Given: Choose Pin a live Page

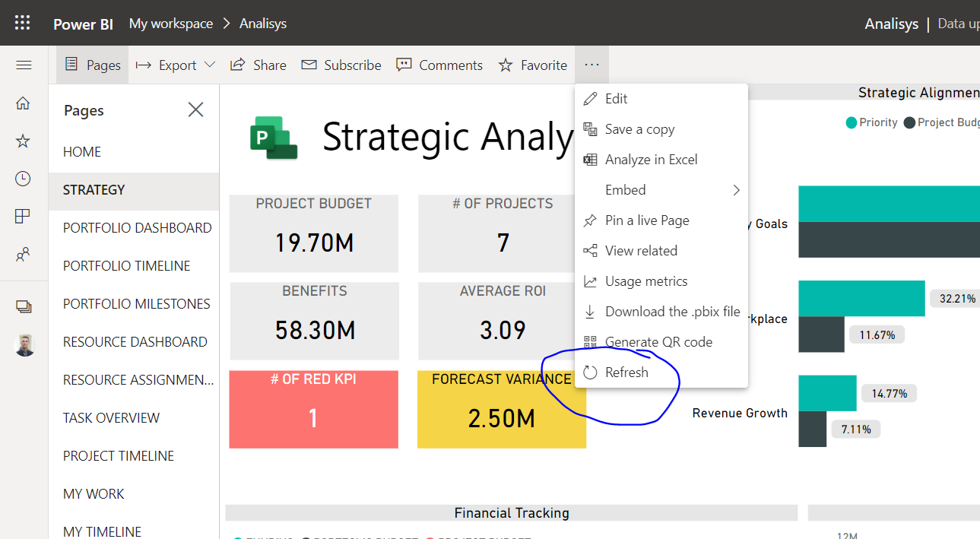Looking at the screenshot, I should point(661,220).
